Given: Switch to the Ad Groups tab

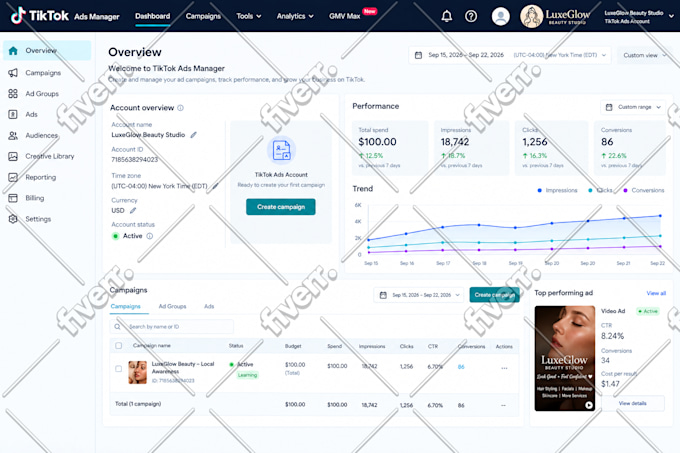Looking at the screenshot, I should tap(172, 306).
